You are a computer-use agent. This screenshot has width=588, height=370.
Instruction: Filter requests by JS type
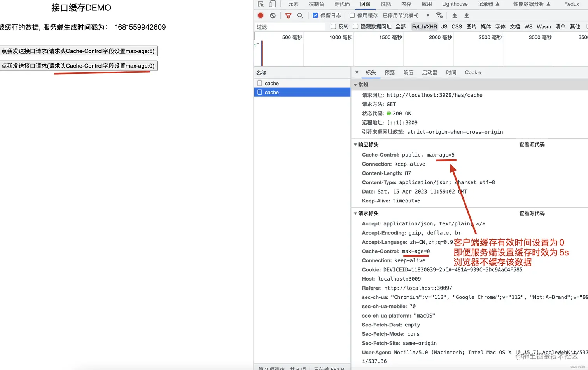click(x=444, y=26)
